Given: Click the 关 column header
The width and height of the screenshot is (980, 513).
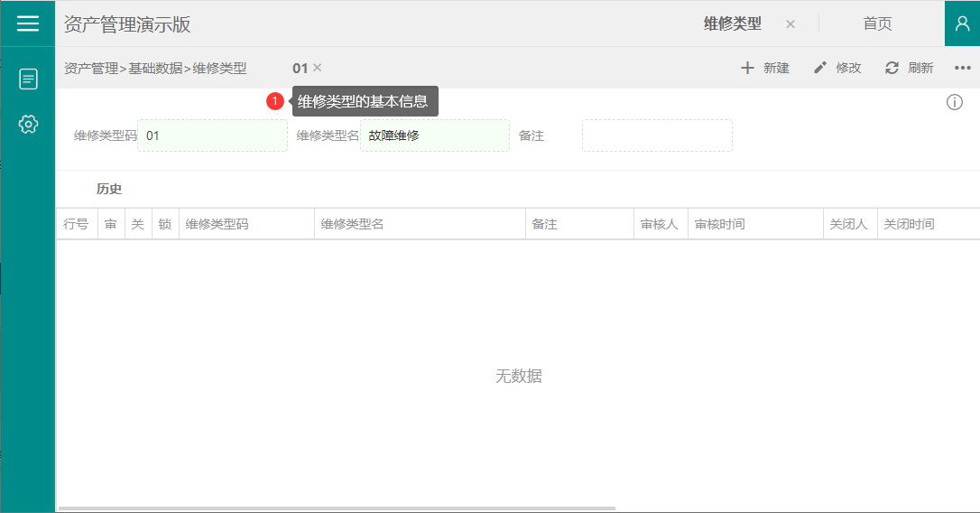Looking at the screenshot, I should (138, 224).
